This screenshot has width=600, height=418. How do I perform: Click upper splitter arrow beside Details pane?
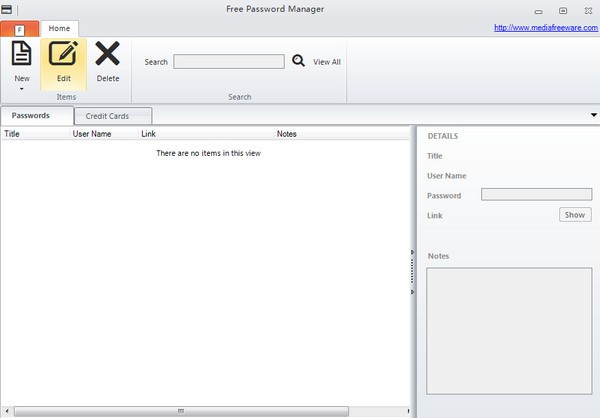[412, 252]
